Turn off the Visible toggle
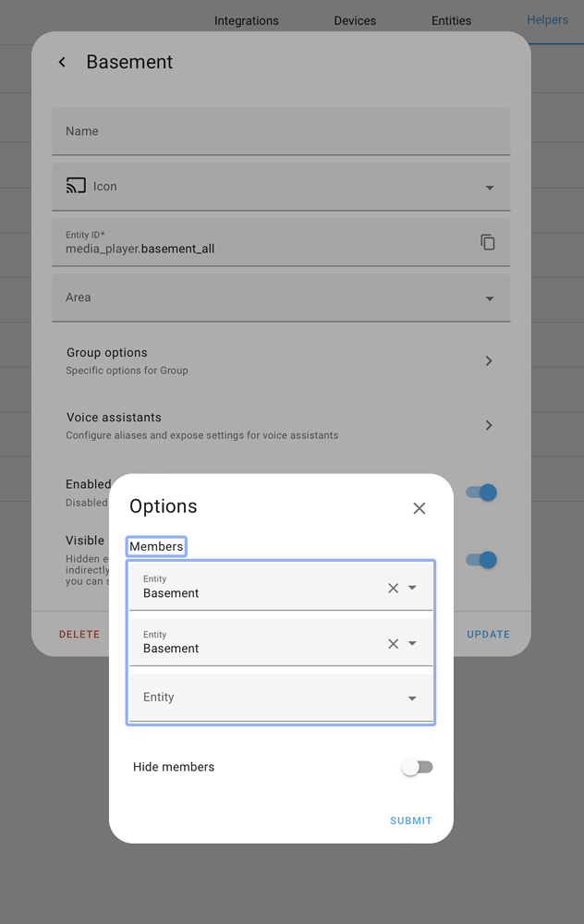The image size is (584, 924). [481, 560]
